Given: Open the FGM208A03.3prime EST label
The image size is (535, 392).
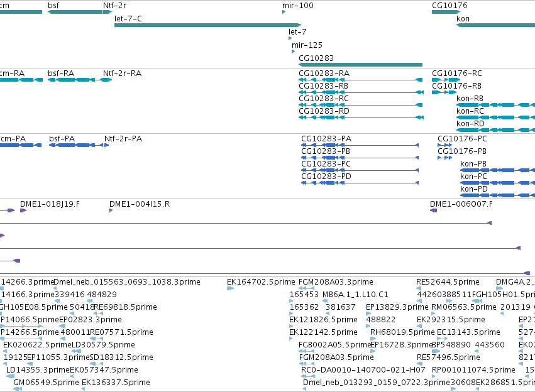Looking at the screenshot, I should click(x=336, y=282).
